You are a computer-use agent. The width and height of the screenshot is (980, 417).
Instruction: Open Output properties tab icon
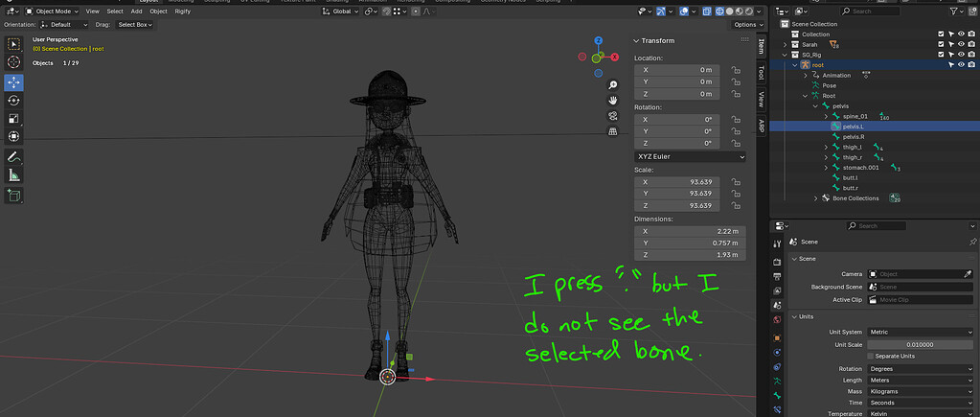click(777, 276)
